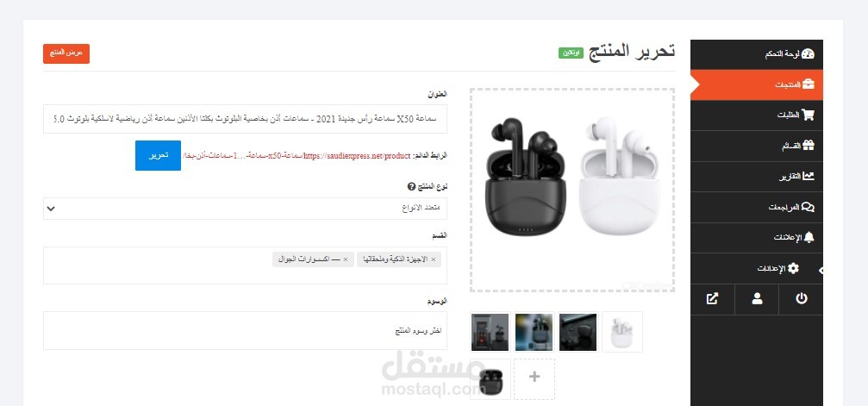This screenshot has width=868, height=406.
Task: Open the product tags الوسوم selector
Action: pos(246,331)
